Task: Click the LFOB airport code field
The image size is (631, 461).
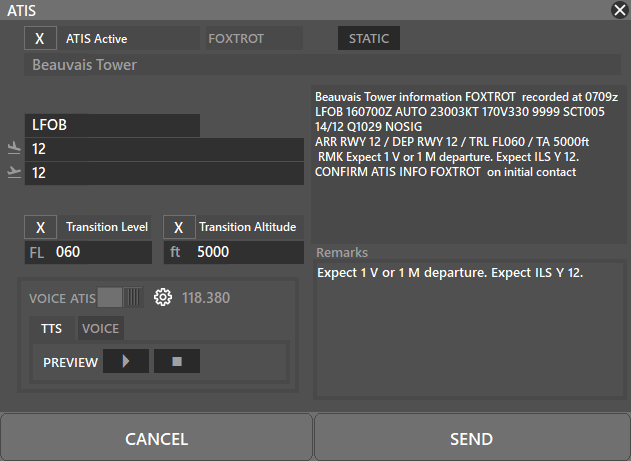Action: (112, 125)
